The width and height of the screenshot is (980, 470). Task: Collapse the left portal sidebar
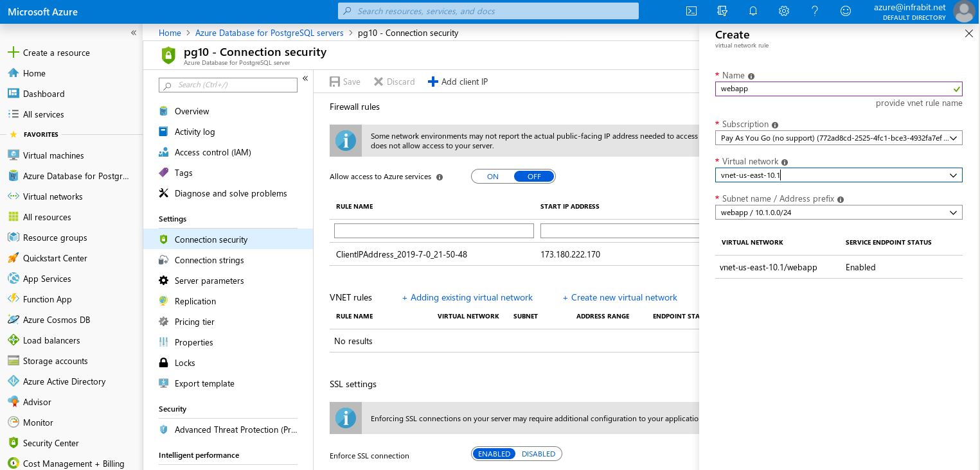[134, 33]
